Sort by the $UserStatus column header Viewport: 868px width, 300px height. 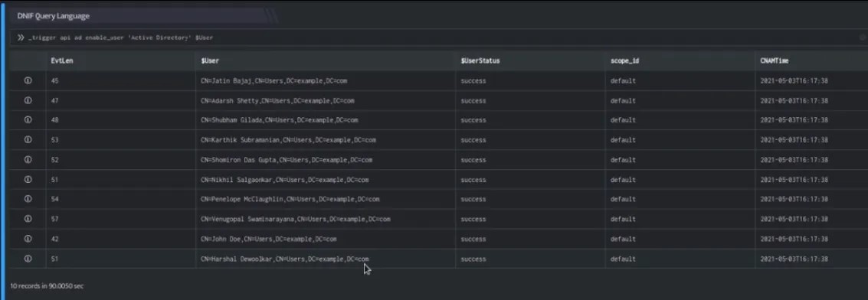coord(480,60)
